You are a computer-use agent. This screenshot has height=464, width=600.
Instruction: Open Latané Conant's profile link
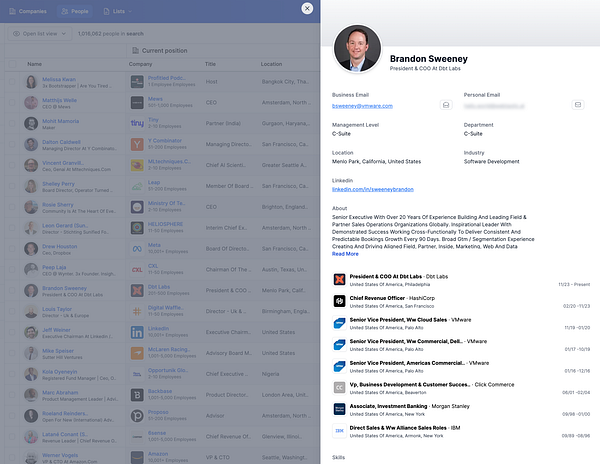(65, 434)
